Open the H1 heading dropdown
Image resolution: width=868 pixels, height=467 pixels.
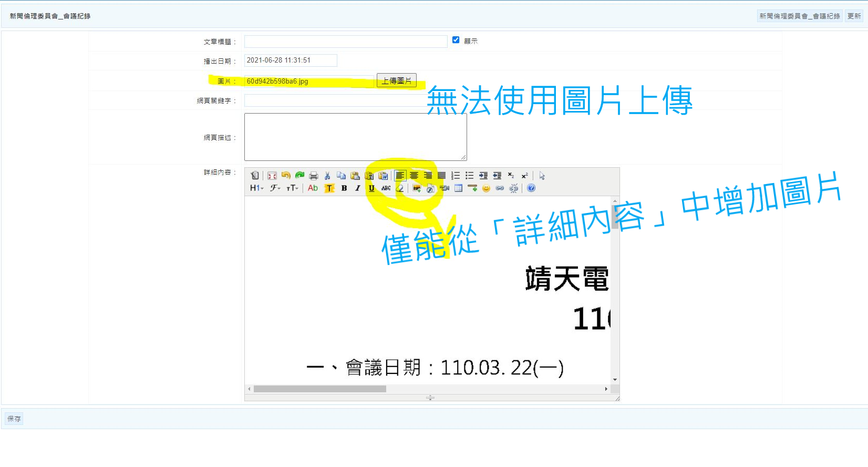(x=257, y=188)
